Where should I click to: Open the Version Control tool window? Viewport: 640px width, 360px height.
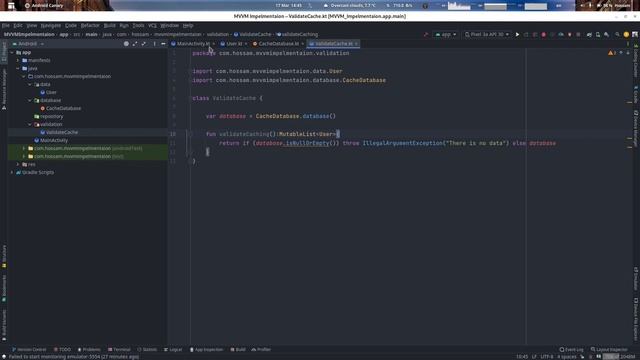click(x=29, y=350)
